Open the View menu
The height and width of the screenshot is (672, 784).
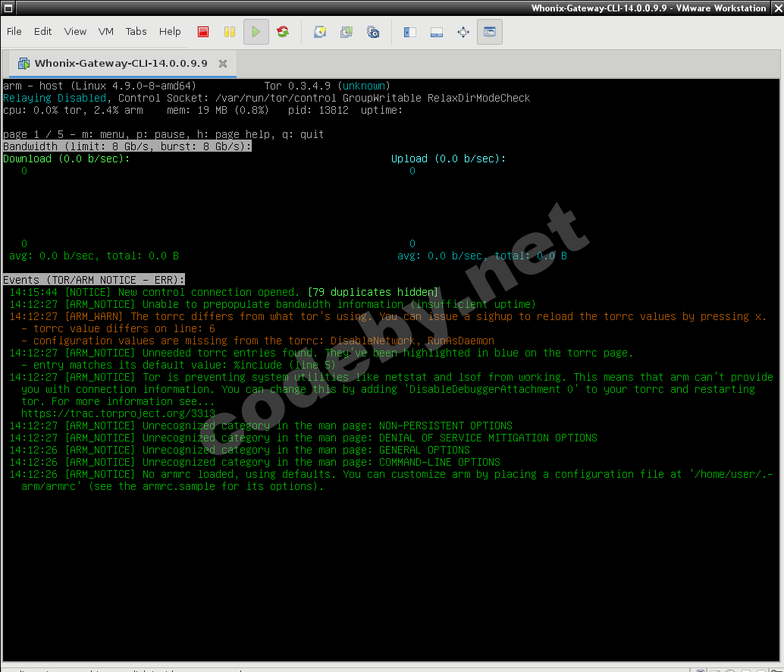(x=75, y=32)
